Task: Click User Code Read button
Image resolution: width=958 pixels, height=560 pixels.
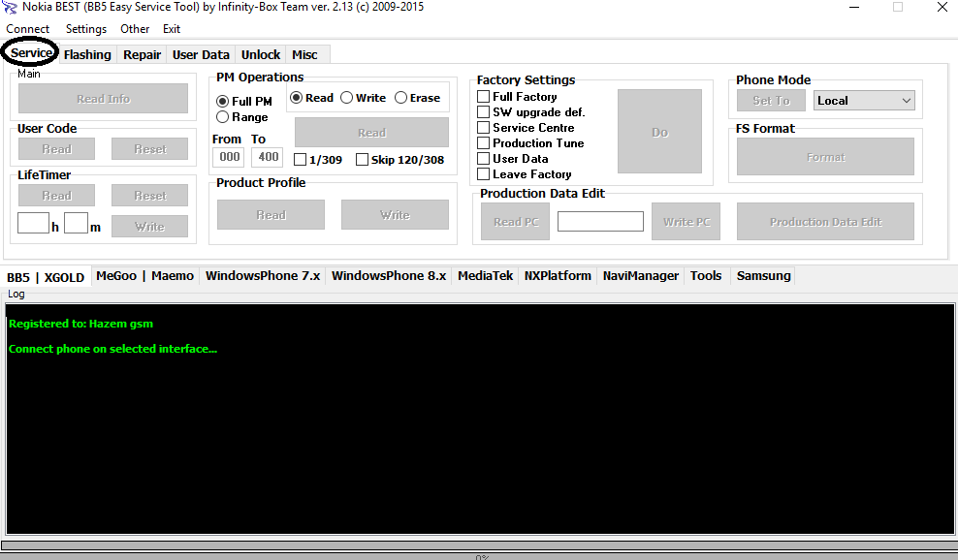Action: click(x=57, y=148)
